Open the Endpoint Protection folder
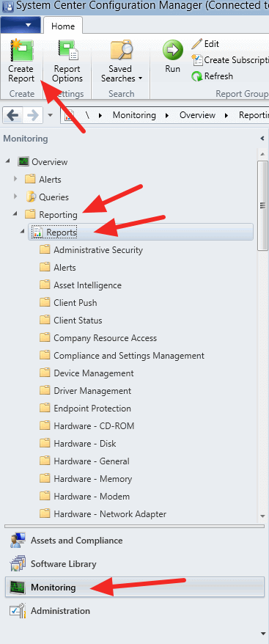Screen dimensions: 269x644 tap(92, 409)
